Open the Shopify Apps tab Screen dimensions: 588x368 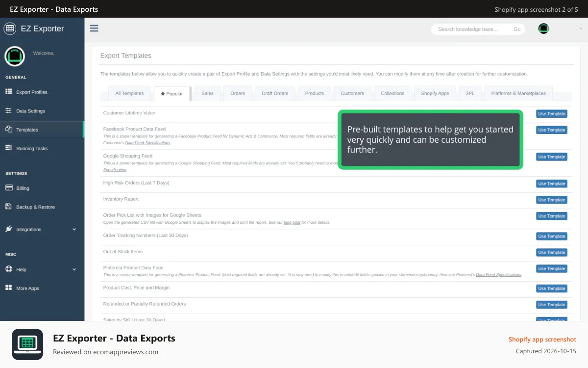(435, 93)
